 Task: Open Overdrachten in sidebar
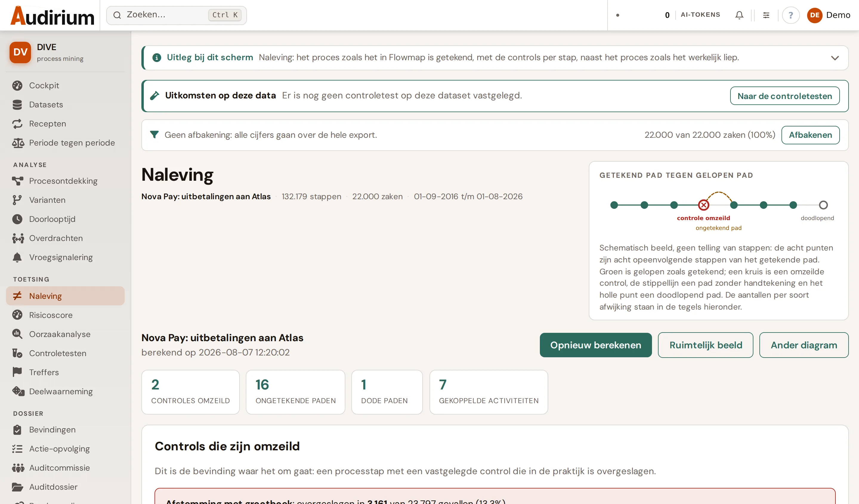click(x=65, y=238)
